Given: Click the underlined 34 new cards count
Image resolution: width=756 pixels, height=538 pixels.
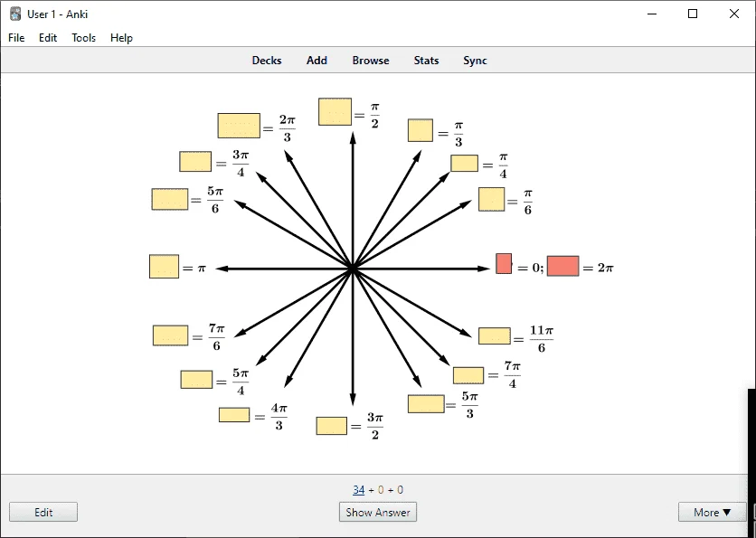Looking at the screenshot, I should [x=359, y=490].
